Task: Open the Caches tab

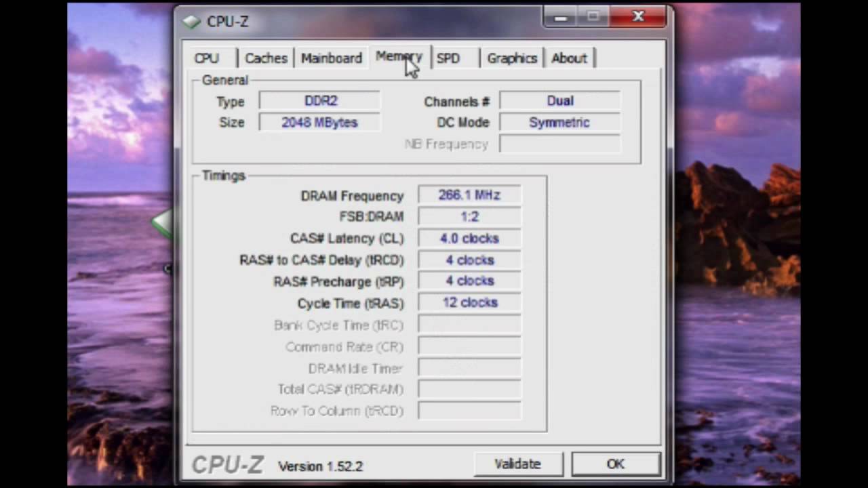Action: (266, 58)
